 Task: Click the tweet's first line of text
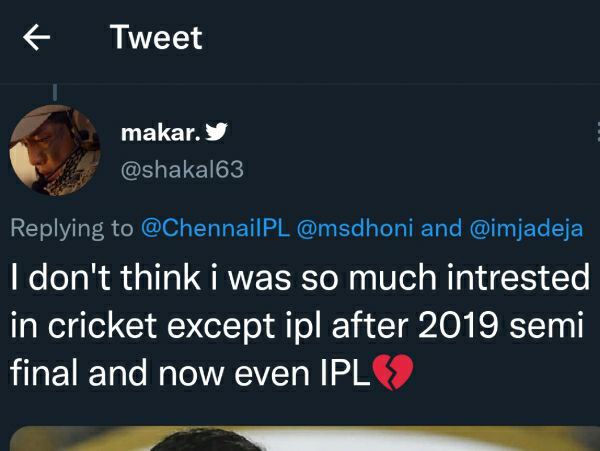coord(300,278)
